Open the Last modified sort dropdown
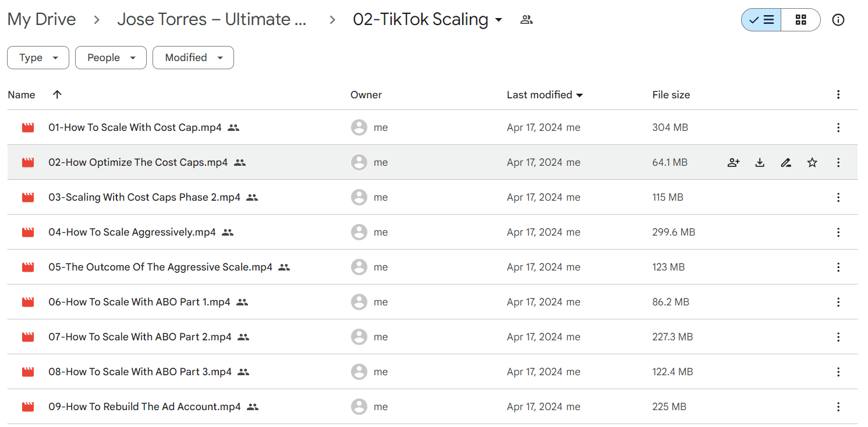This screenshot has width=868, height=427. coord(545,95)
